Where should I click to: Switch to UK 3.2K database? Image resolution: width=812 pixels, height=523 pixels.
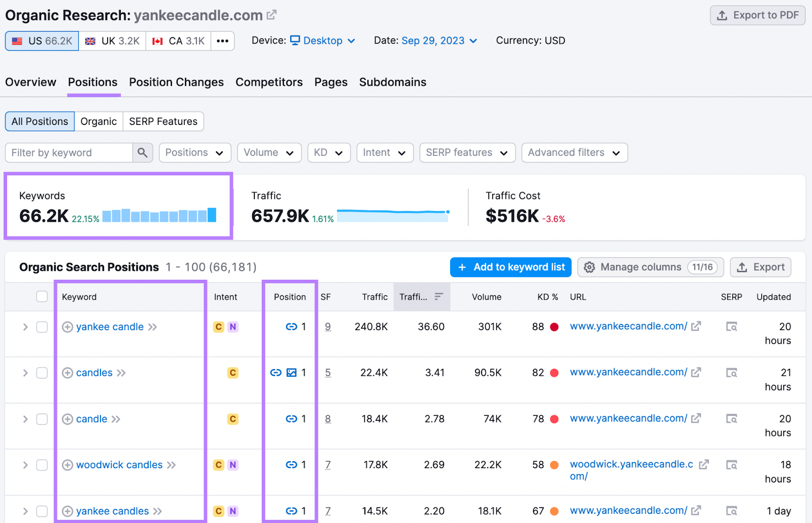tap(112, 41)
